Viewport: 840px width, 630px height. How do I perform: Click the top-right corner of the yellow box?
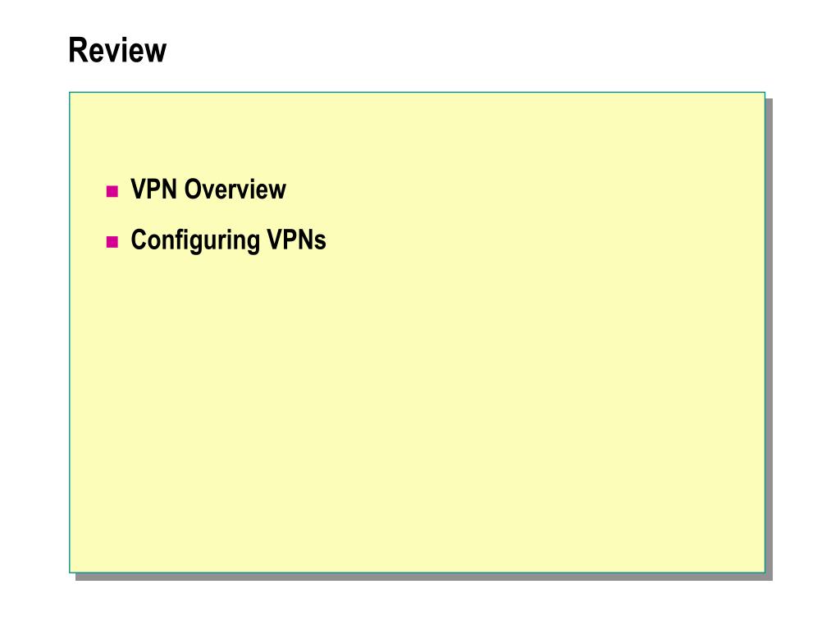(765, 93)
